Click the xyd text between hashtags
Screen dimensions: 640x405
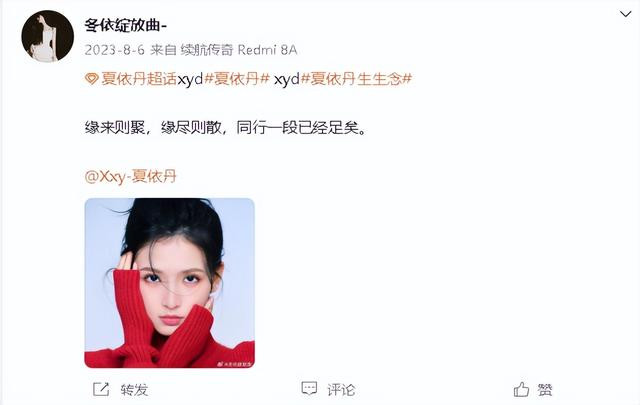tap(287, 79)
